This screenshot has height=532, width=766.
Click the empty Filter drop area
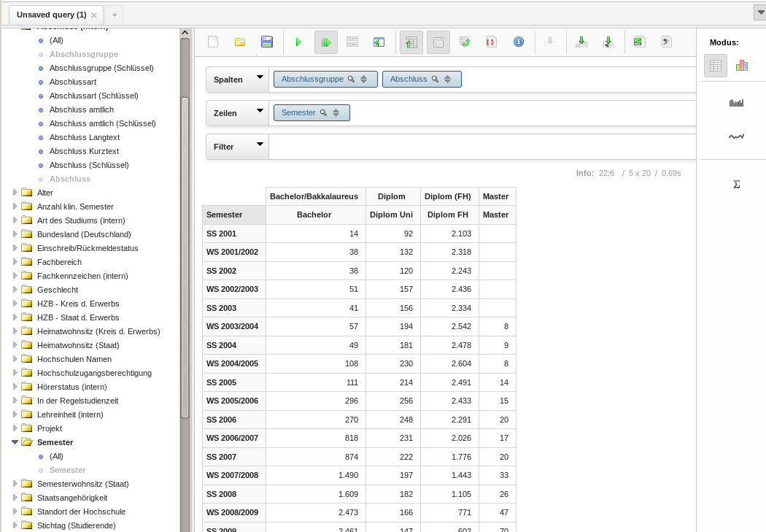click(x=482, y=147)
